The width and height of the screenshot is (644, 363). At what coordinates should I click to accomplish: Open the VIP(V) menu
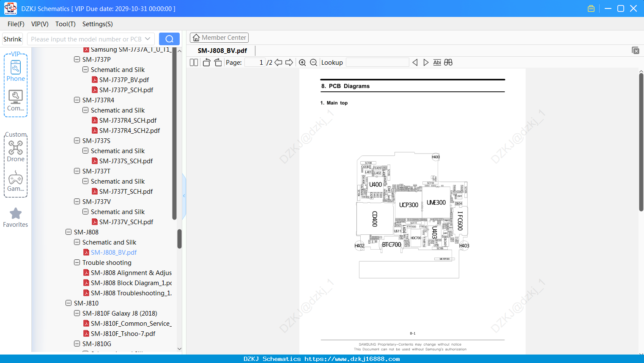(40, 24)
